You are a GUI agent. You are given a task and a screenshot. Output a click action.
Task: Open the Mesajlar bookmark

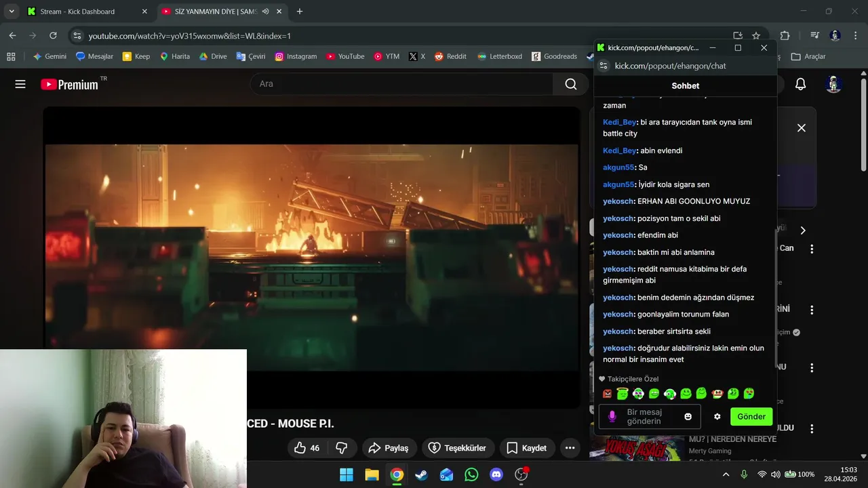pos(94,57)
